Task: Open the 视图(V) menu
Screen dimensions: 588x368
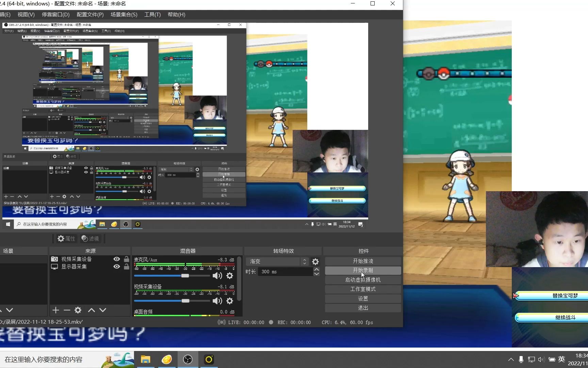Action: 26,15
